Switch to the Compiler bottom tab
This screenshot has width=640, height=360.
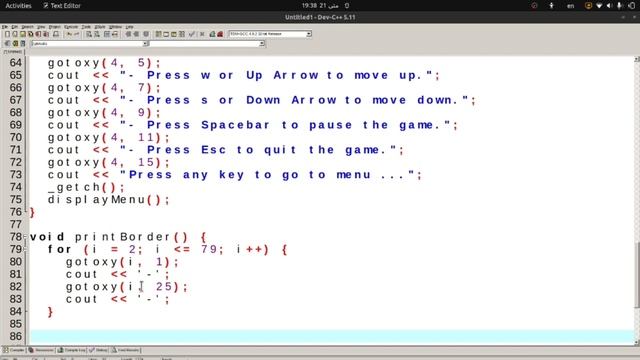tap(14, 350)
